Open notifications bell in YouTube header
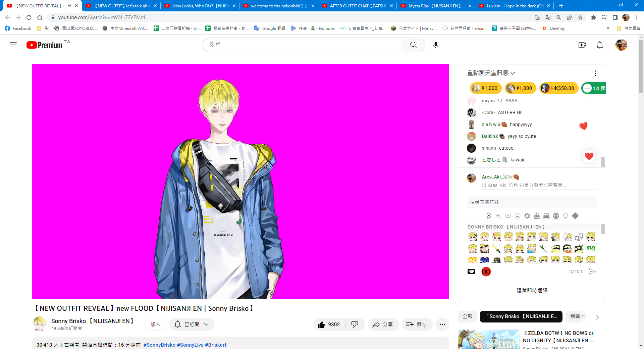Screen dimensions: 644x349 [x=600, y=45]
